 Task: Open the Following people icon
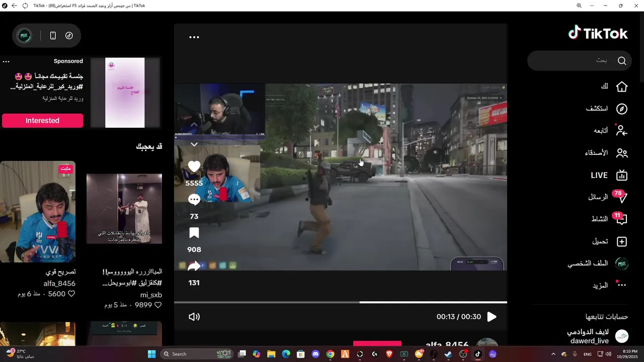point(622,131)
